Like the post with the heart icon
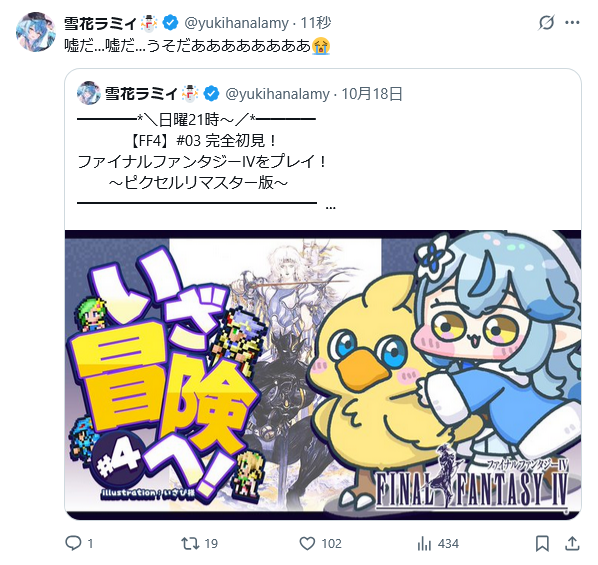598x565 pixels. 307,543
